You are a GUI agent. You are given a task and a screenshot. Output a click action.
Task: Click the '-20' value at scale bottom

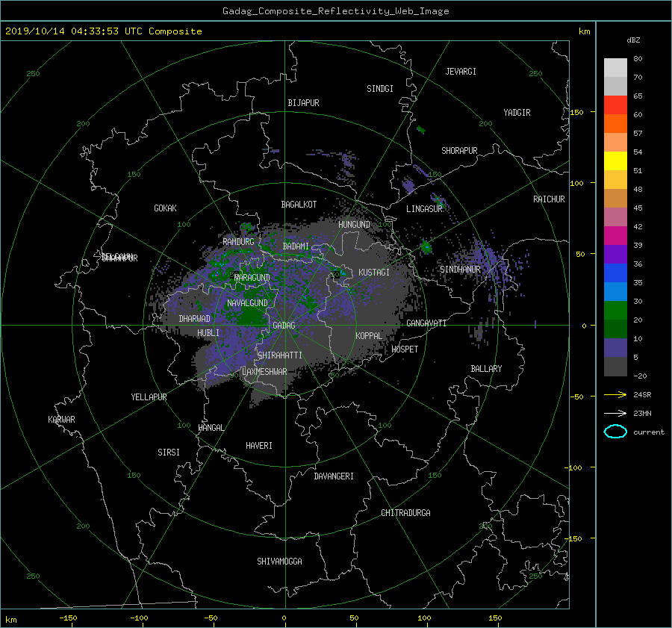(640, 376)
